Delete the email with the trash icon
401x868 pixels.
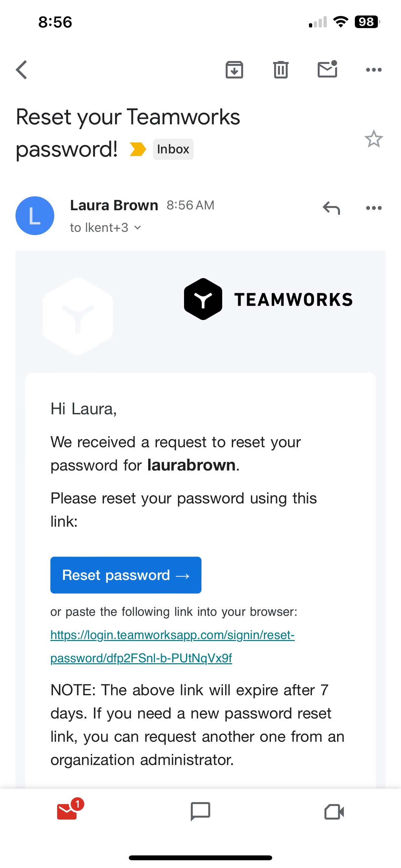[x=280, y=70]
